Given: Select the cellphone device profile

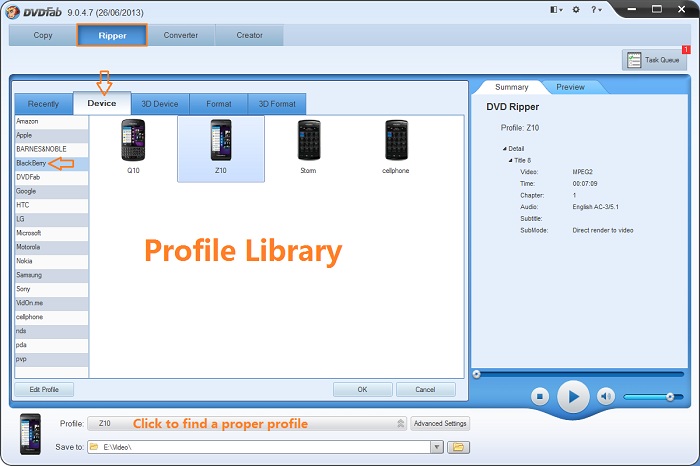Looking at the screenshot, I should [x=396, y=147].
